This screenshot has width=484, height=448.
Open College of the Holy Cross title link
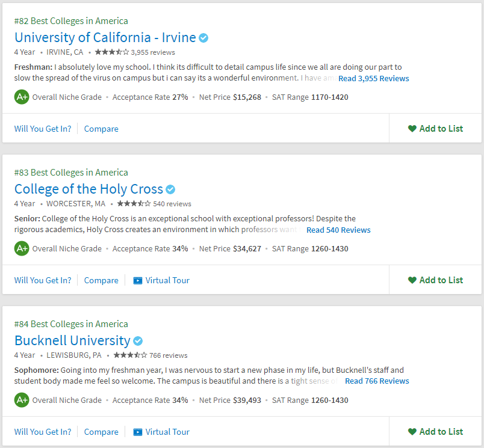[88, 189]
